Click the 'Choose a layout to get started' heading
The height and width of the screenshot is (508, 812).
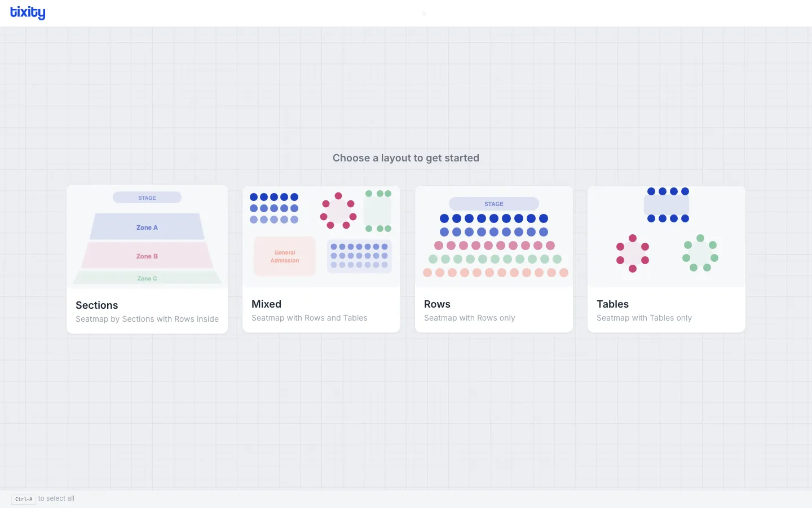[x=405, y=158]
